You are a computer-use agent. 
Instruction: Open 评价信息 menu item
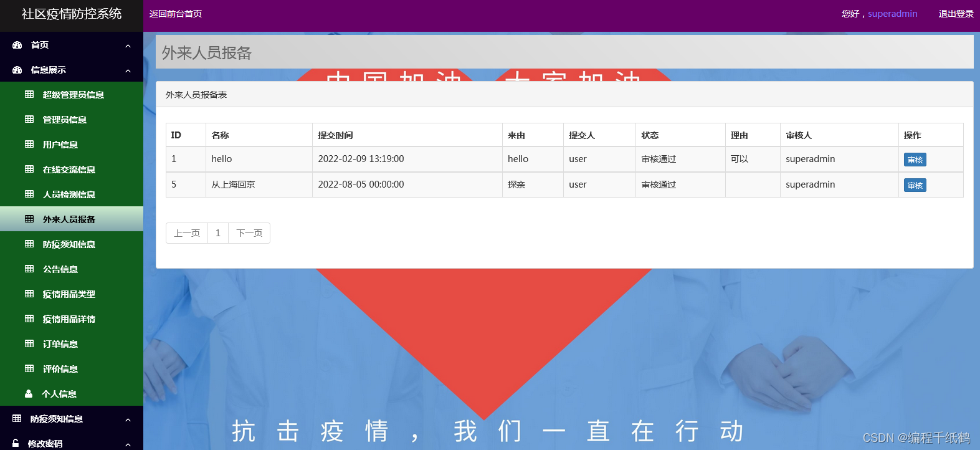click(x=72, y=369)
